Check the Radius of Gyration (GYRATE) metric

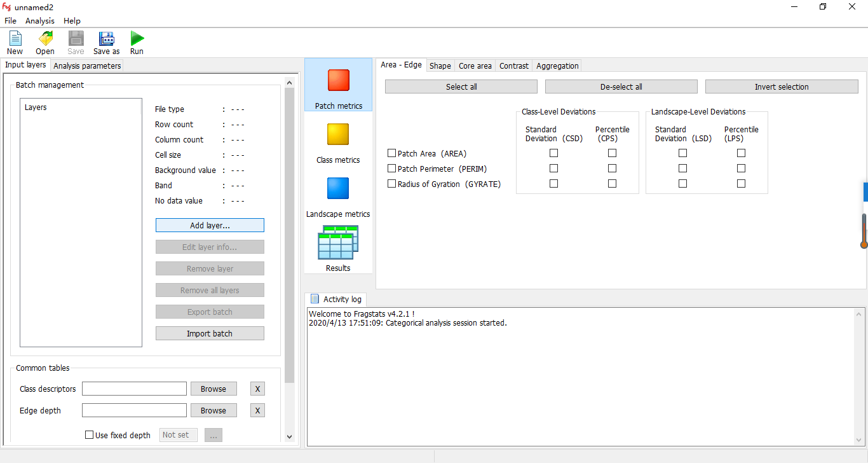point(391,183)
